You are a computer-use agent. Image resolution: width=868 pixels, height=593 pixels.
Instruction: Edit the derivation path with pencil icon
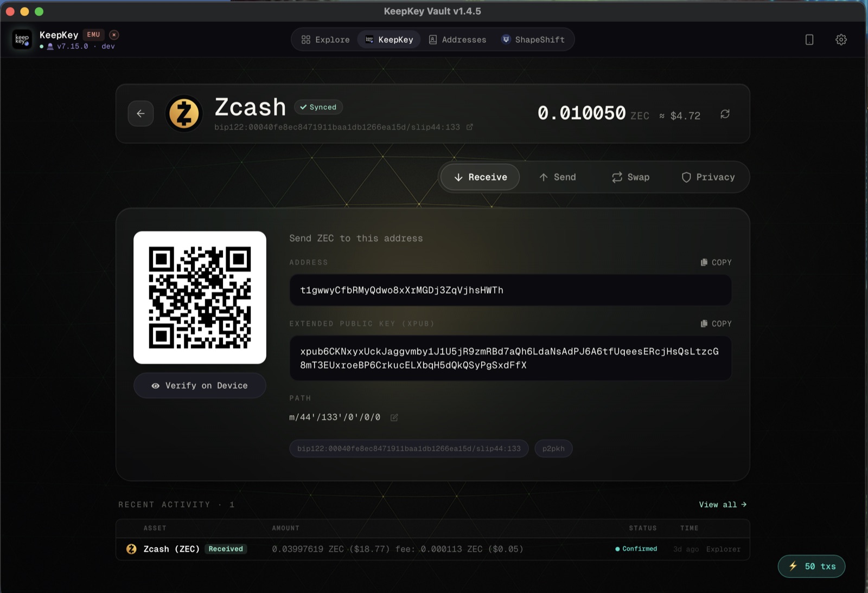394,417
